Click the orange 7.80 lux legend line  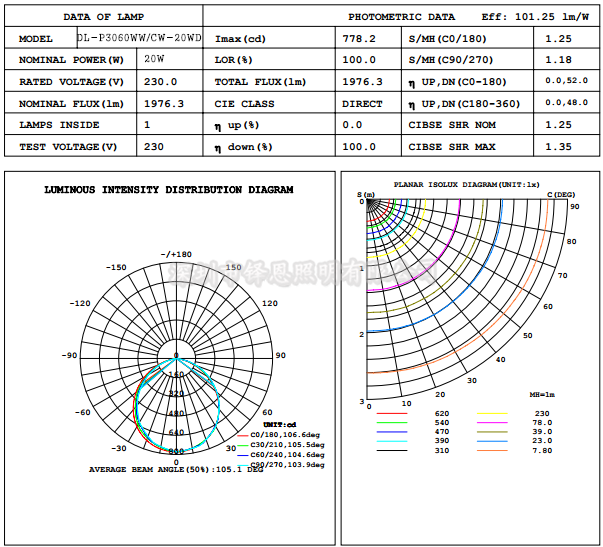[492, 450]
